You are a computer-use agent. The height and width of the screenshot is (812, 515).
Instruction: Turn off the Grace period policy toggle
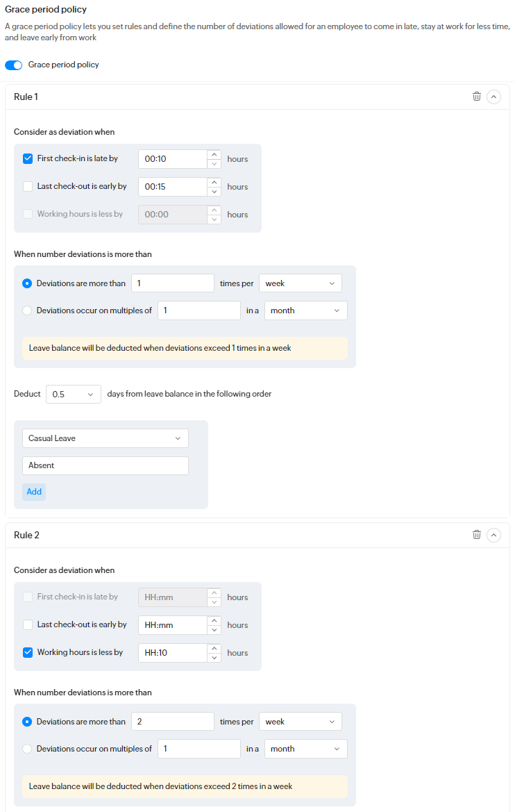[x=14, y=65]
